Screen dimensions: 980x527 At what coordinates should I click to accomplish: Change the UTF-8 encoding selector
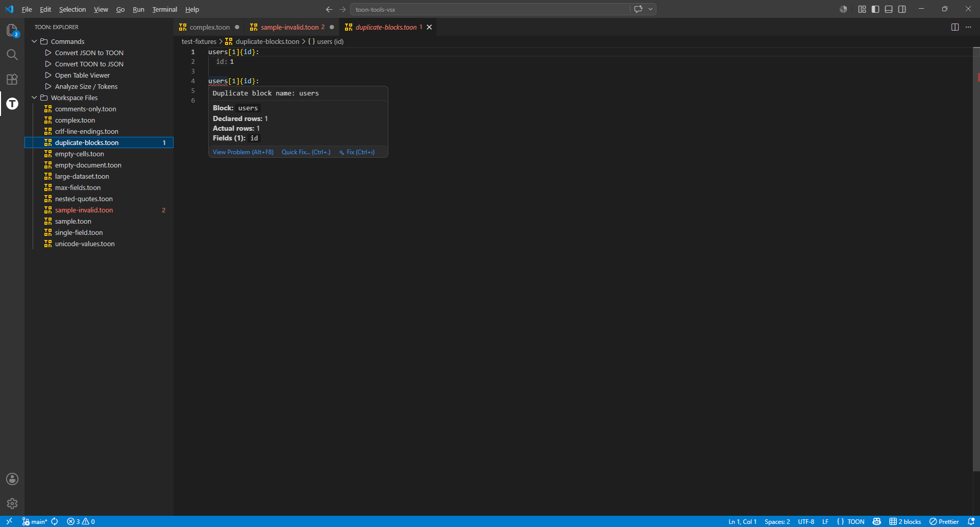(x=806, y=521)
